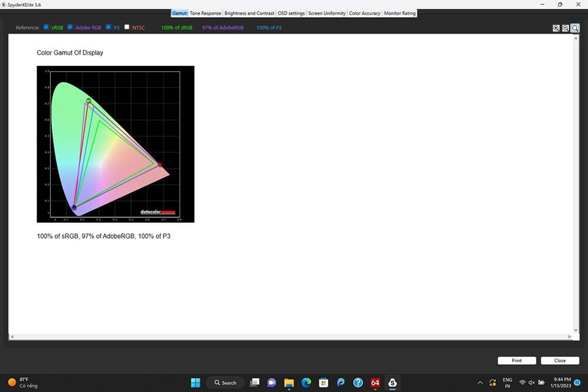Uncheck the sRGB reference checkbox

coord(46,27)
